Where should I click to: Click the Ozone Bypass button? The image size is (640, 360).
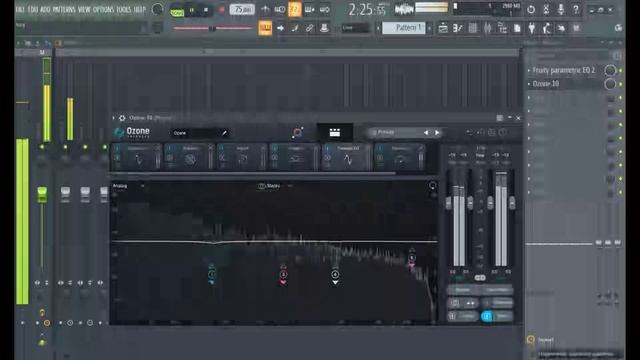[463, 290]
